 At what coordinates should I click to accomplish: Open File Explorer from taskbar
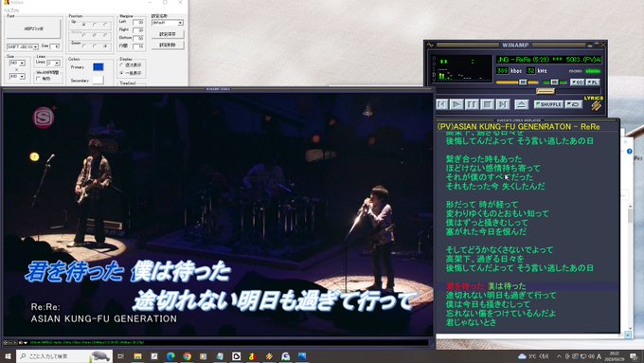tap(137, 356)
